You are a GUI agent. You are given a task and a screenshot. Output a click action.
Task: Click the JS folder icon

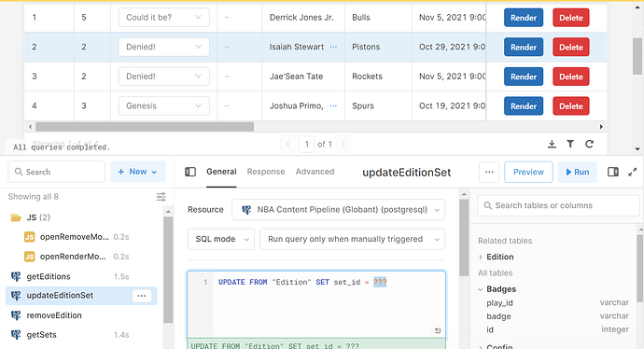click(16, 217)
